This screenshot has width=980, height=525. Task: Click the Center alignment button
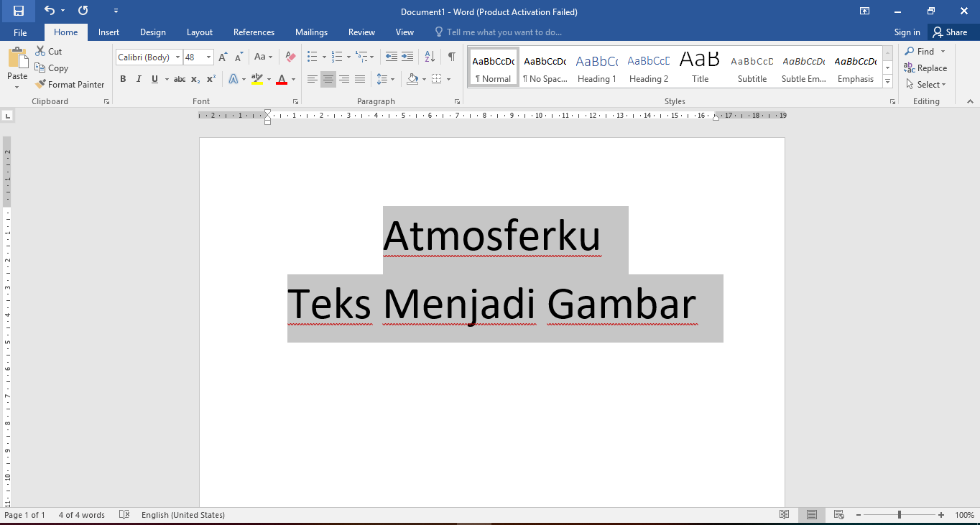coord(328,79)
